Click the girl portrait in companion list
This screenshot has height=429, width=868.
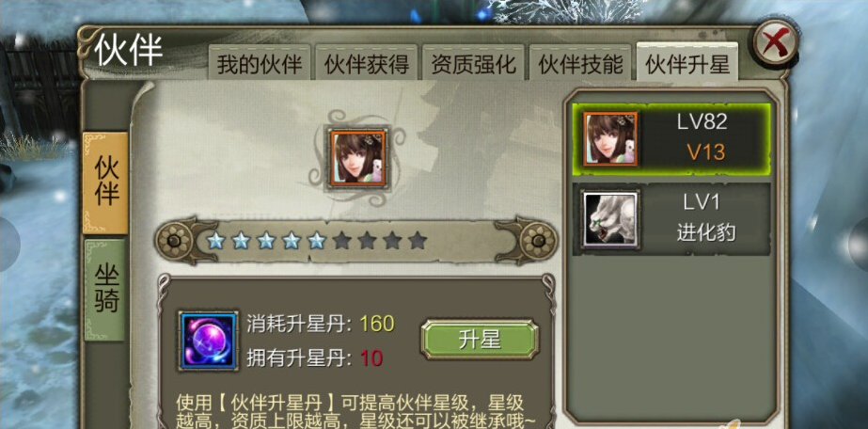(610, 139)
